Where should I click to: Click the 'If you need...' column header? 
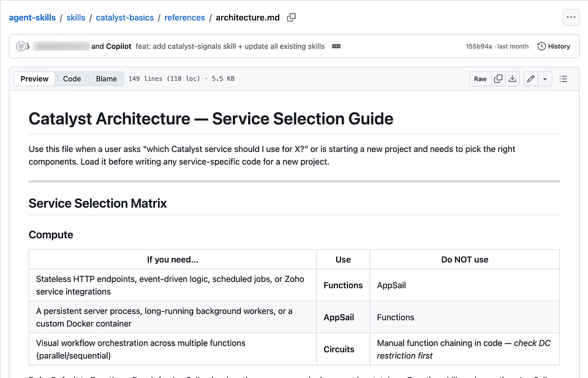click(173, 260)
